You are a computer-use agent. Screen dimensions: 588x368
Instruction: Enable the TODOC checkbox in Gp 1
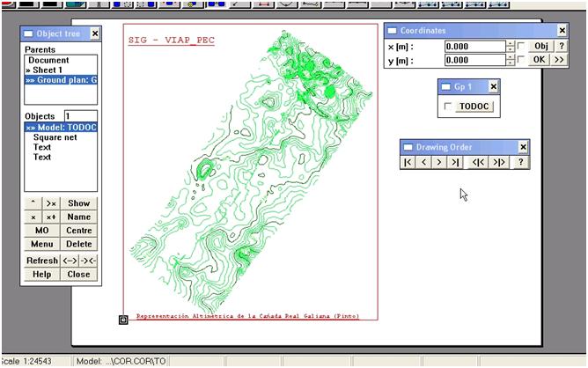pos(449,107)
